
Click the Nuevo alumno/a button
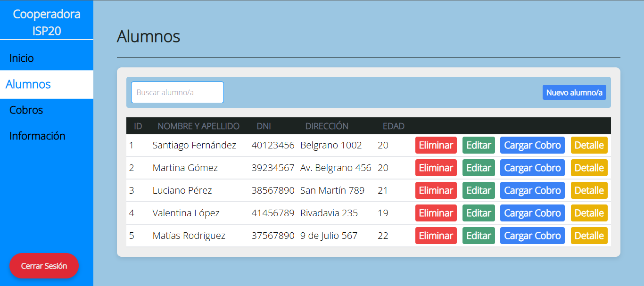tap(574, 92)
